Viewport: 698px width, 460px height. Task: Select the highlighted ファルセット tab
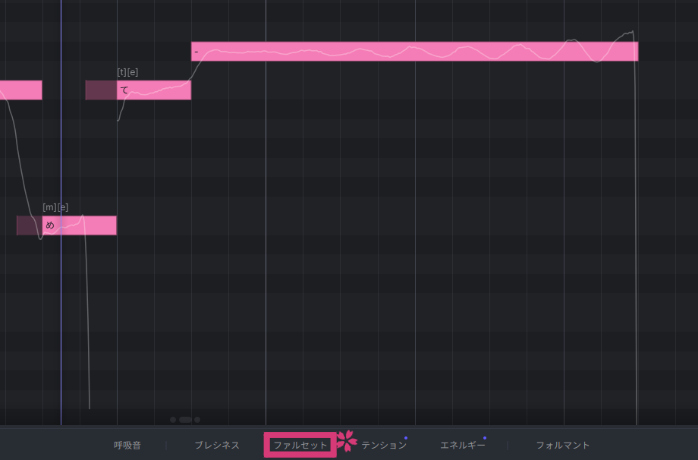click(x=299, y=445)
